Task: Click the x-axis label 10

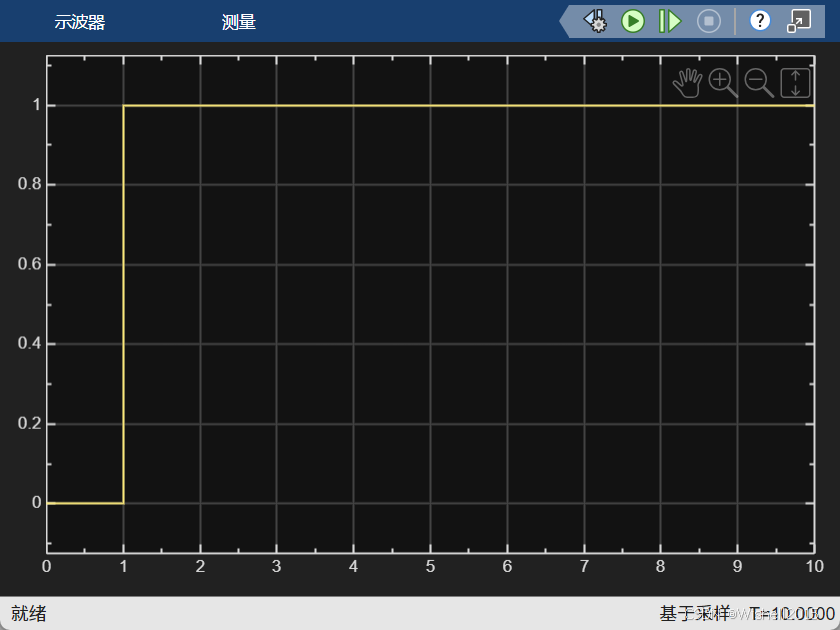Action: (814, 567)
